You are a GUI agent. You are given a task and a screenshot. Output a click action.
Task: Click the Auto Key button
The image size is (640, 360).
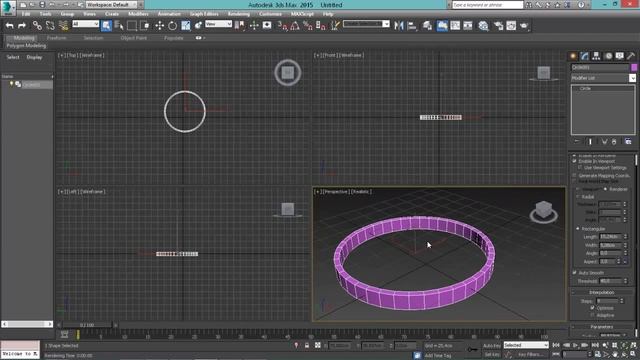491,346
